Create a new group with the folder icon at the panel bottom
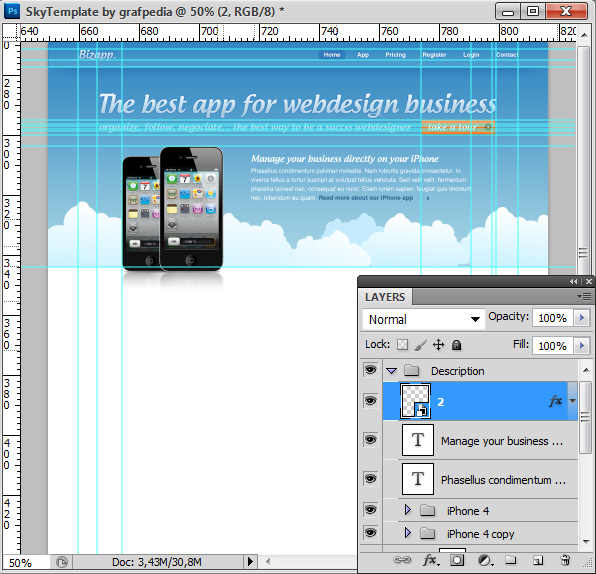 click(510, 560)
